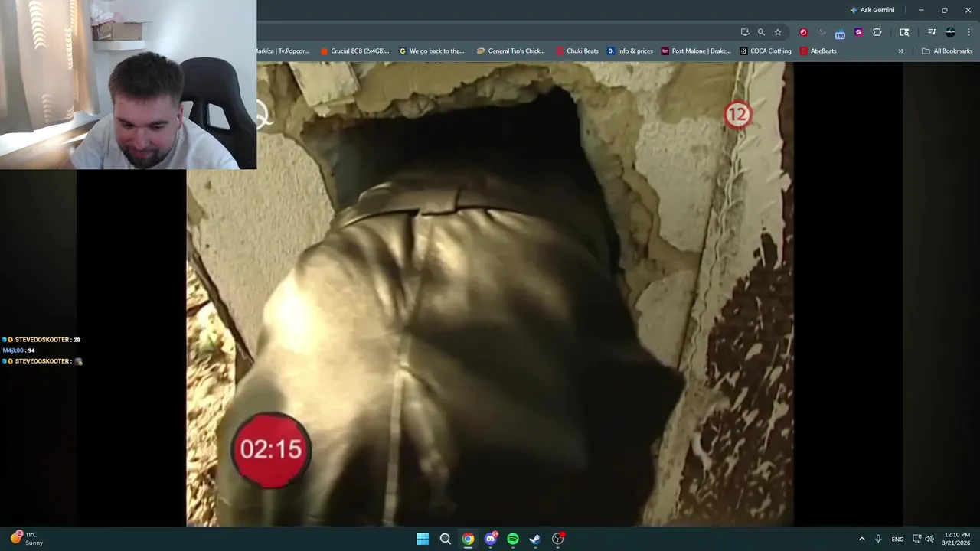Viewport: 980px width, 551px height.
Task: Click the webcam overlay of the streamer
Action: coord(128,84)
